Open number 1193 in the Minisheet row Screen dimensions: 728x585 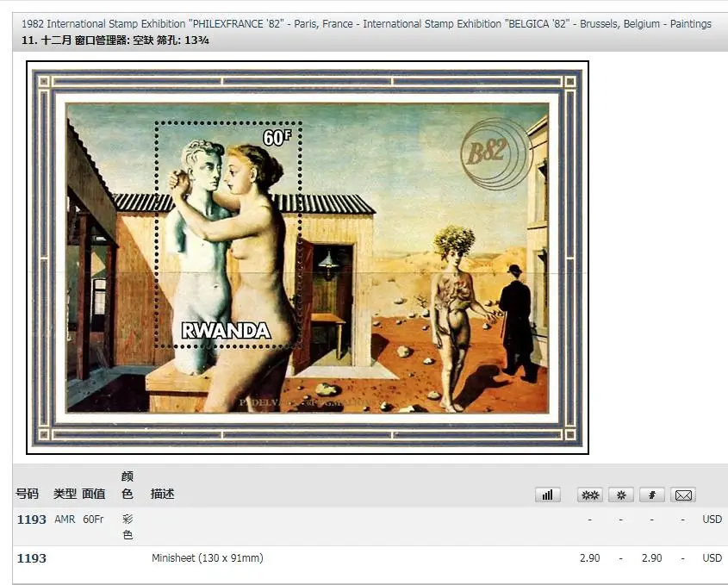point(32,558)
